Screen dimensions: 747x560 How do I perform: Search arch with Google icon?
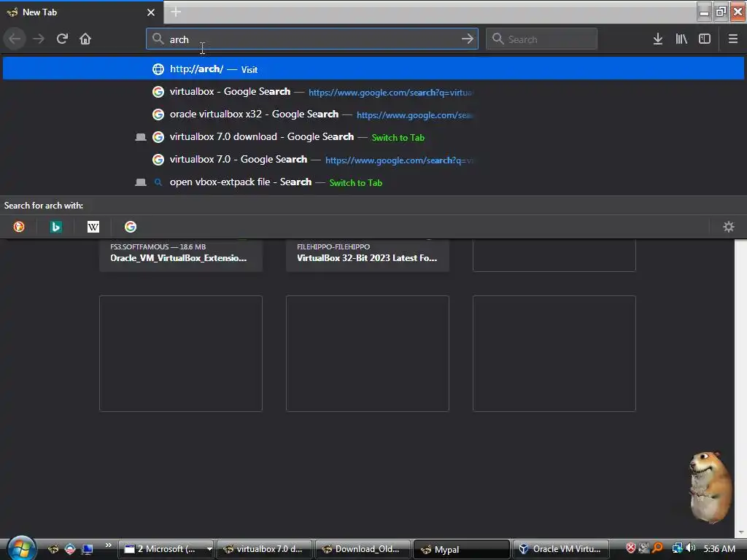click(131, 227)
